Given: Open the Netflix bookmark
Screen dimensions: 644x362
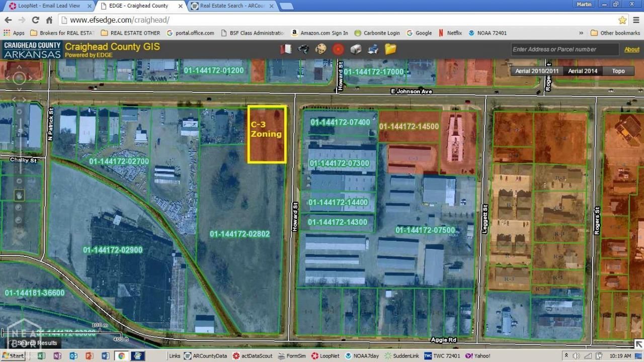Looking at the screenshot, I should (x=450, y=33).
